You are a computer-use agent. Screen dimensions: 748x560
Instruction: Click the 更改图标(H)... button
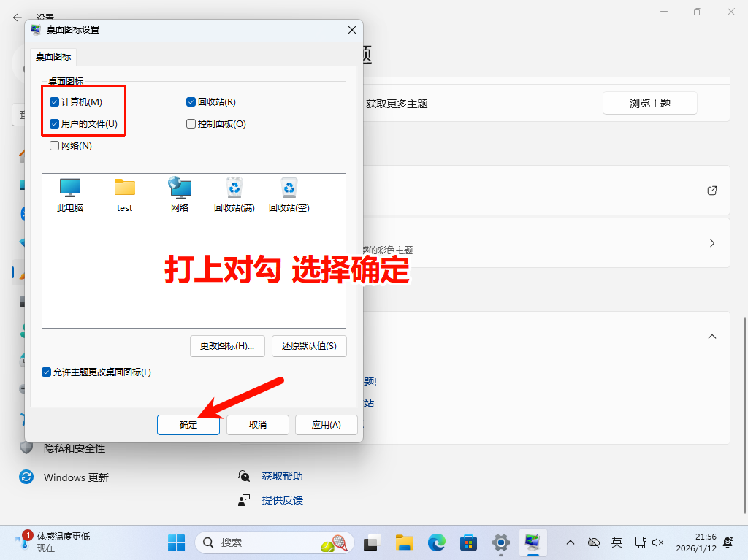pyautogui.click(x=226, y=346)
